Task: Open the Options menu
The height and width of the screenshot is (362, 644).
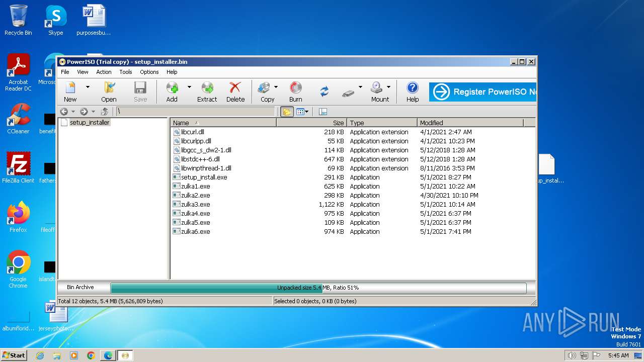Action: 149,72
